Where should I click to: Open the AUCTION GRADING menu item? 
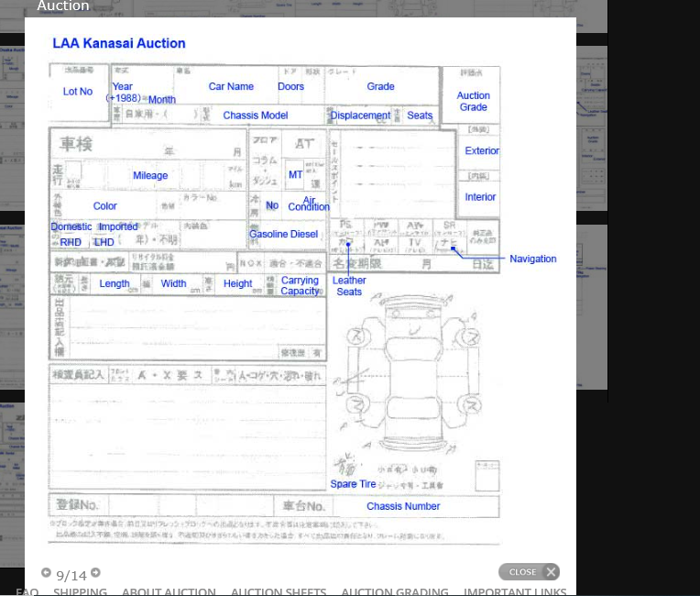click(395, 591)
